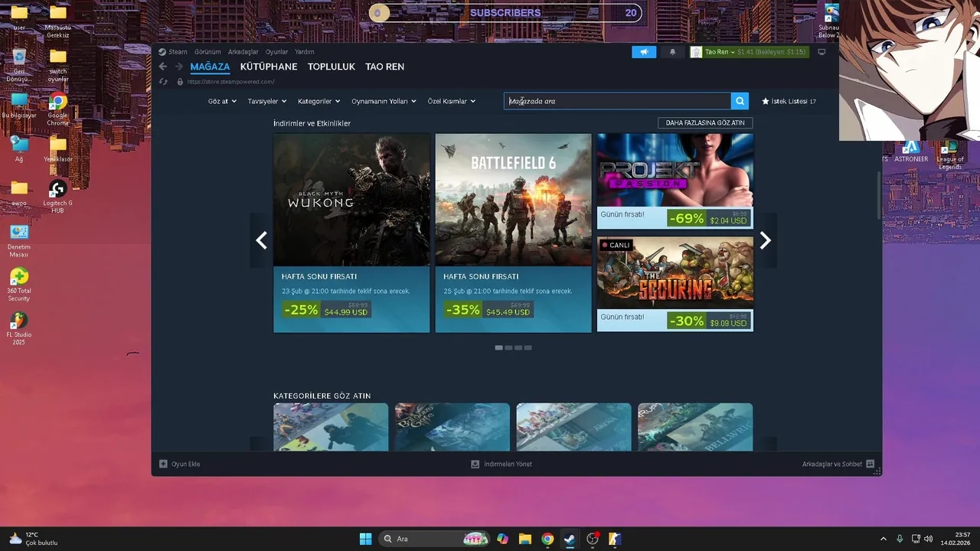980x551 pixels.
Task: Click the taskbar microphone tray icon
Action: (x=900, y=539)
